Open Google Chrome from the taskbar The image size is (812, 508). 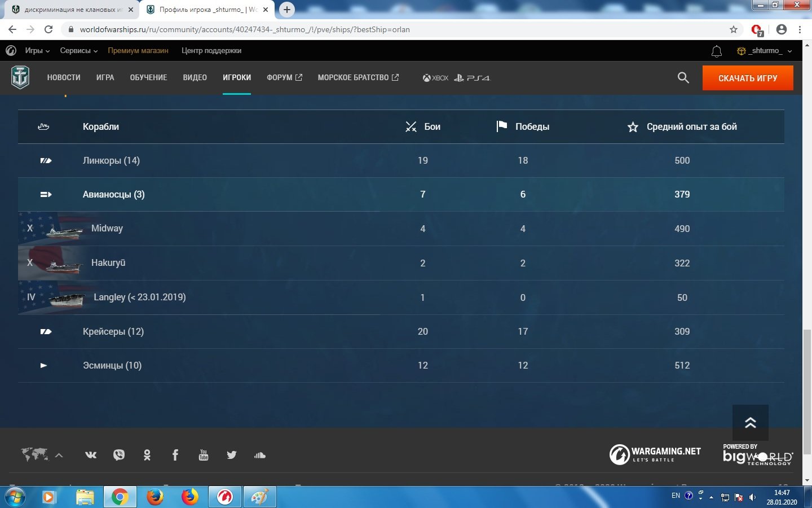point(120,497)
